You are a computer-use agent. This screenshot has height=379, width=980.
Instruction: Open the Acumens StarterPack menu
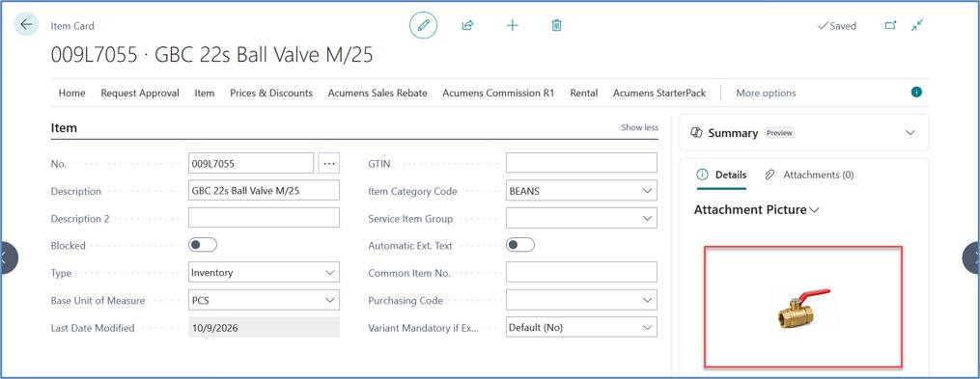point(659,93)
